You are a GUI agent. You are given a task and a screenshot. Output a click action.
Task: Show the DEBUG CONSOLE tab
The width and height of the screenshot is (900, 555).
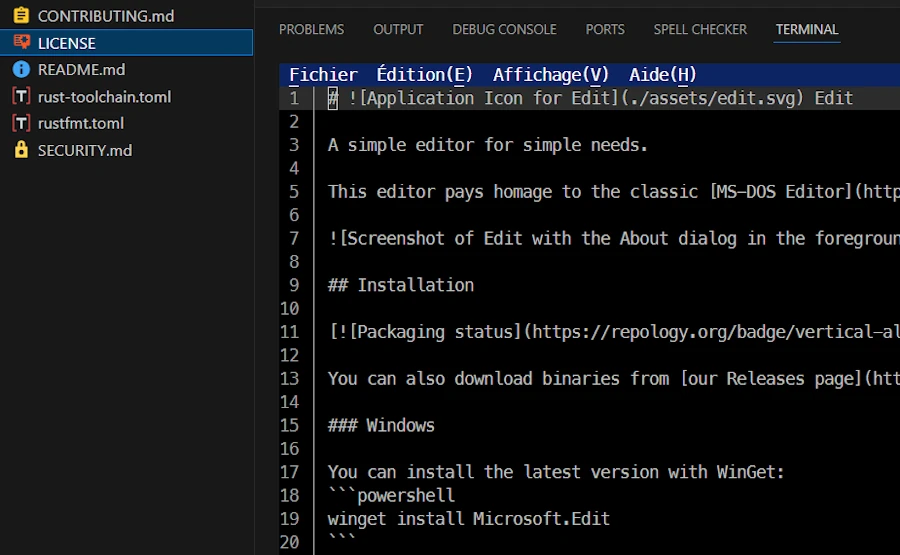[504, 30]
